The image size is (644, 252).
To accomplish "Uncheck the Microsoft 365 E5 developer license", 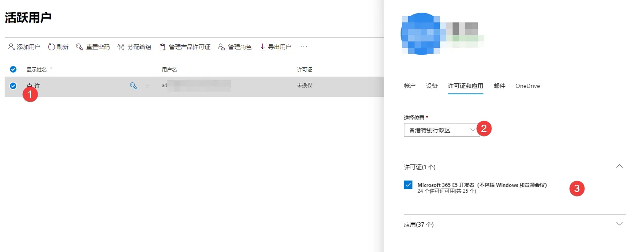I will click(x=408, y=185).
